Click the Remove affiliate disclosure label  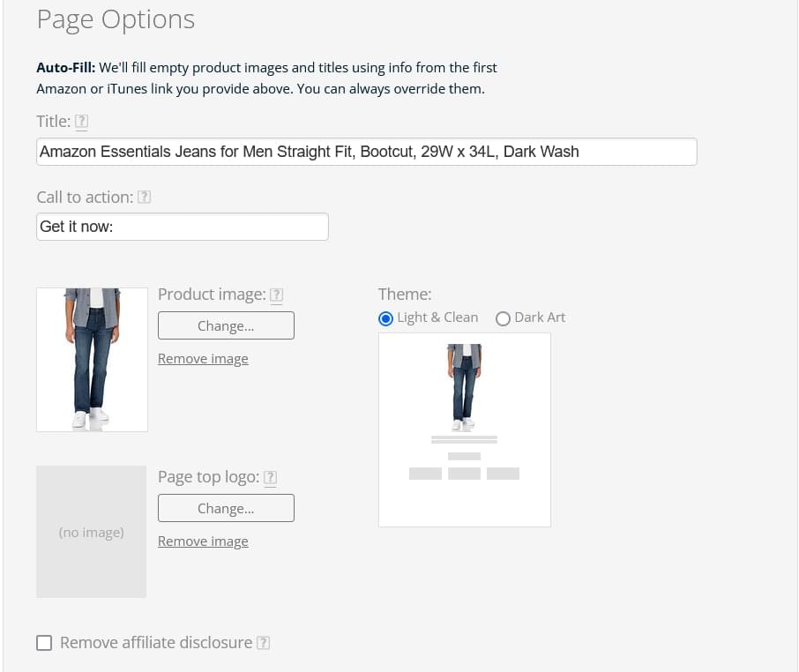tap(156, 643)
